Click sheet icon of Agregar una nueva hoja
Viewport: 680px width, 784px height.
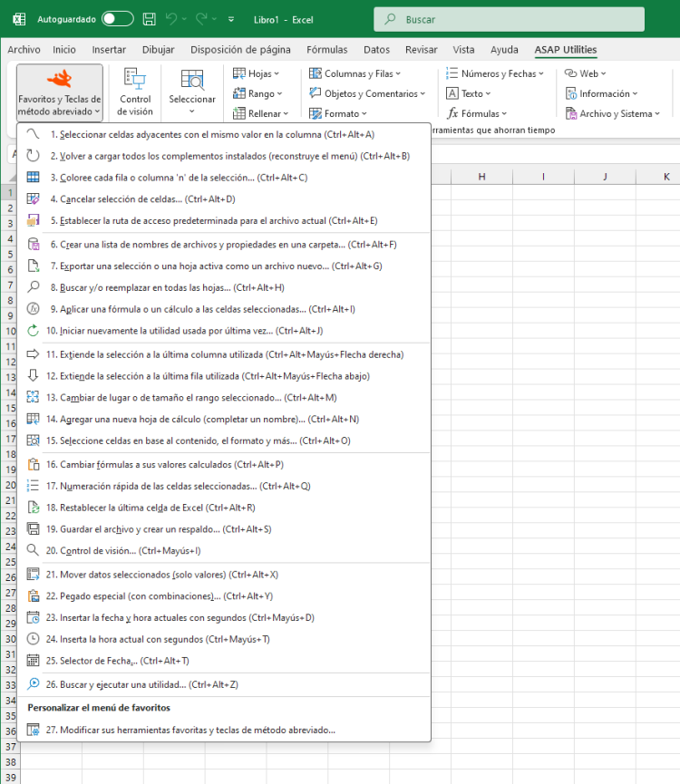click(x=33, y=419)
